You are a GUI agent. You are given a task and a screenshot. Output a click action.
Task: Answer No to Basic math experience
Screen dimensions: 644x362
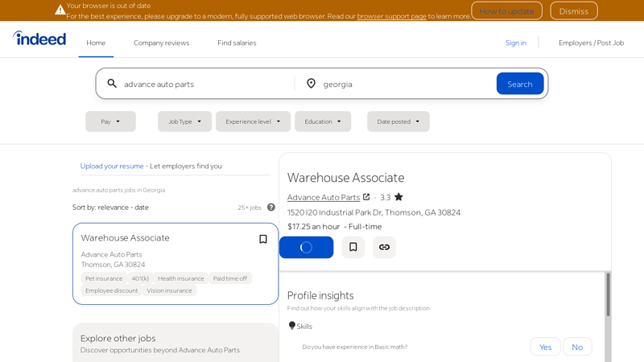point(577,347)
